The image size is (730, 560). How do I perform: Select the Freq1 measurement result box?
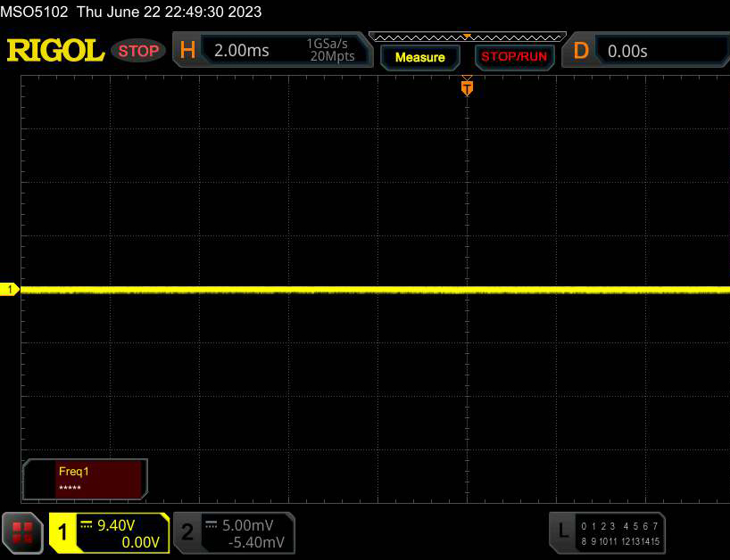click(86, 479)
